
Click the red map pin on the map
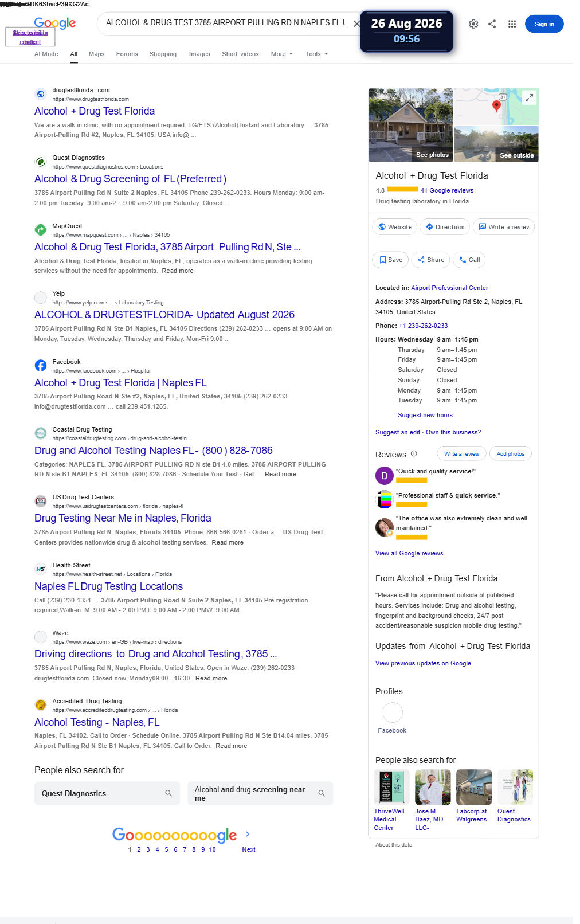pyautogui.click(x=497, y=106)
